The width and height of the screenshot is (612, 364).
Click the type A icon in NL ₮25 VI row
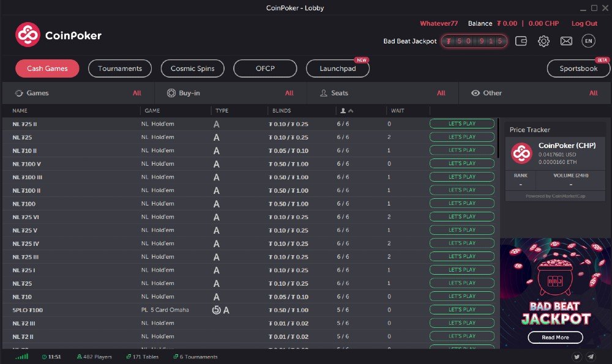pyautogui.click(x=217, y=217)
